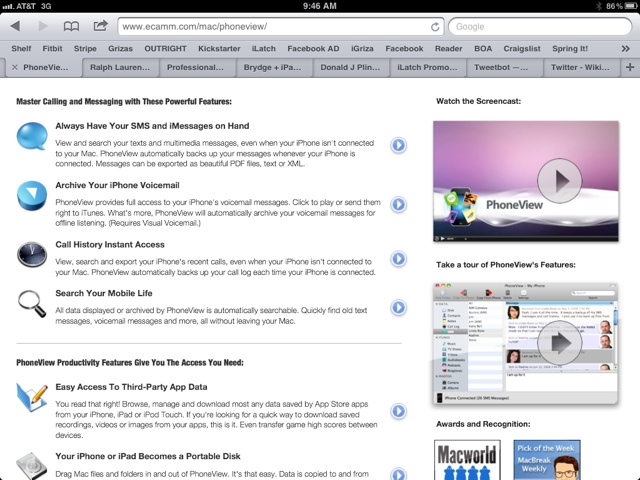Click the small play control in screencast bar
The height and width of the screenshot is (480, 640).
(443, 238)
